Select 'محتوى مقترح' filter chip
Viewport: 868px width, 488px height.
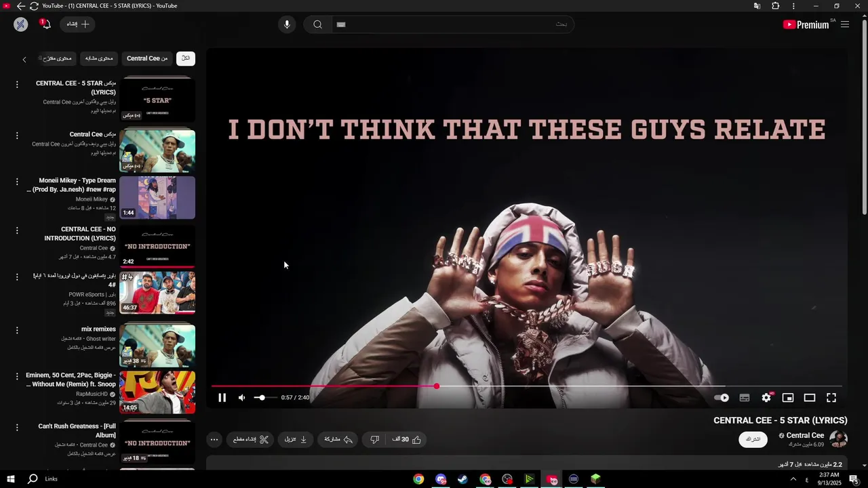[58, 58]
